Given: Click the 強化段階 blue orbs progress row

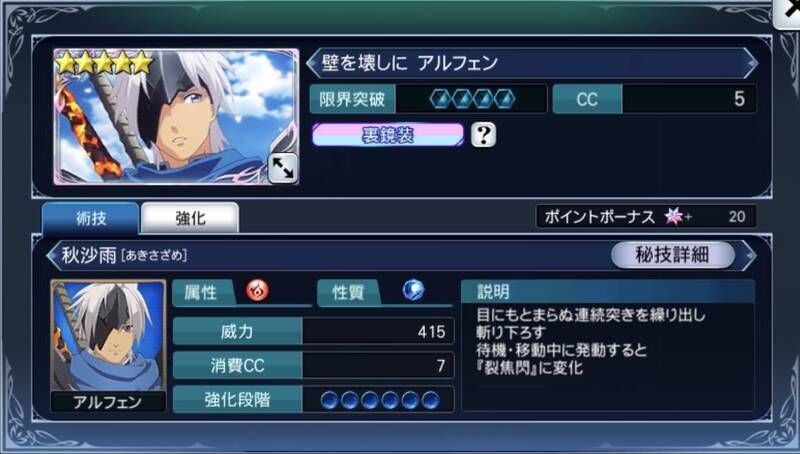Looking at the screenshot, I should pyautogui.click(x=313, y=399).
